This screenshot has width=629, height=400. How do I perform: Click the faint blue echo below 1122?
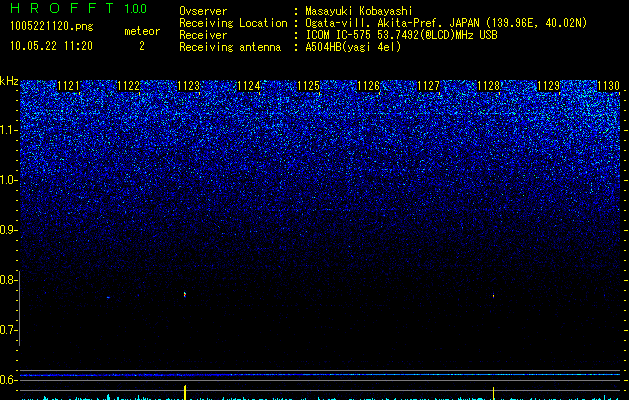[108, 297]
